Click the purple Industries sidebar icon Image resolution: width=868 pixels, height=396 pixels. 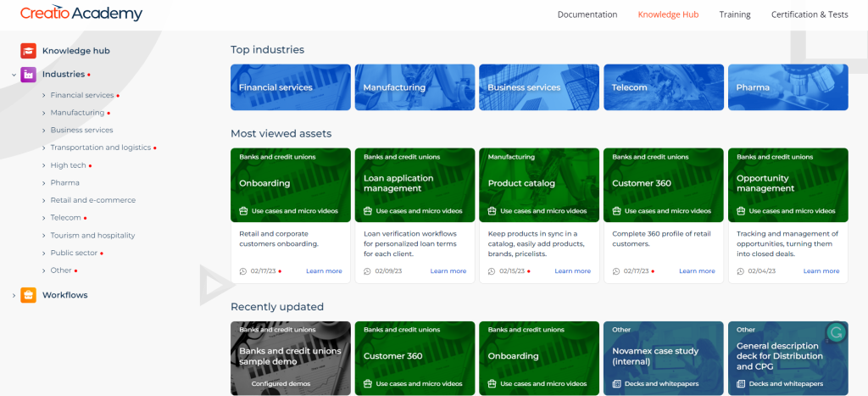pos(28,75)
